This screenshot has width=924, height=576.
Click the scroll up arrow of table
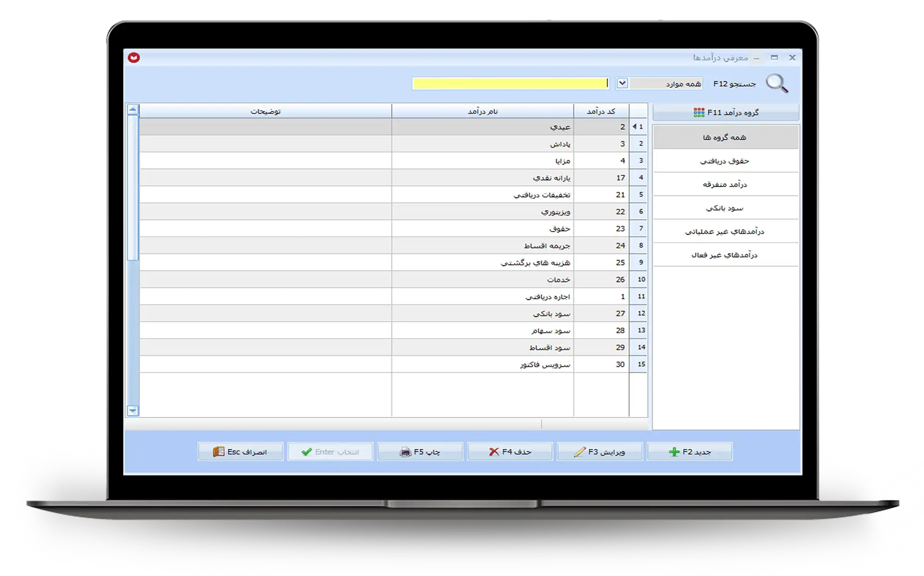click(x=133, y=110)
